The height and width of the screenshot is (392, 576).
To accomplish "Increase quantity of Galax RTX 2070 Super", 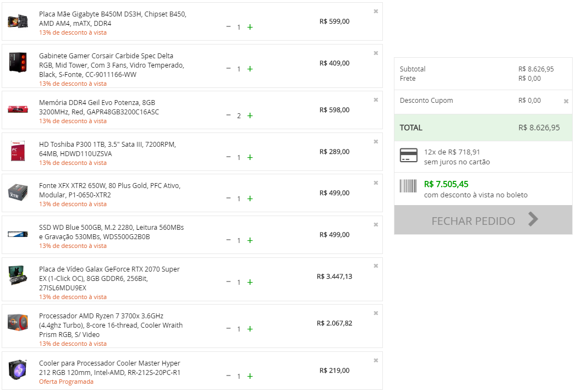I will click(250, 282).
